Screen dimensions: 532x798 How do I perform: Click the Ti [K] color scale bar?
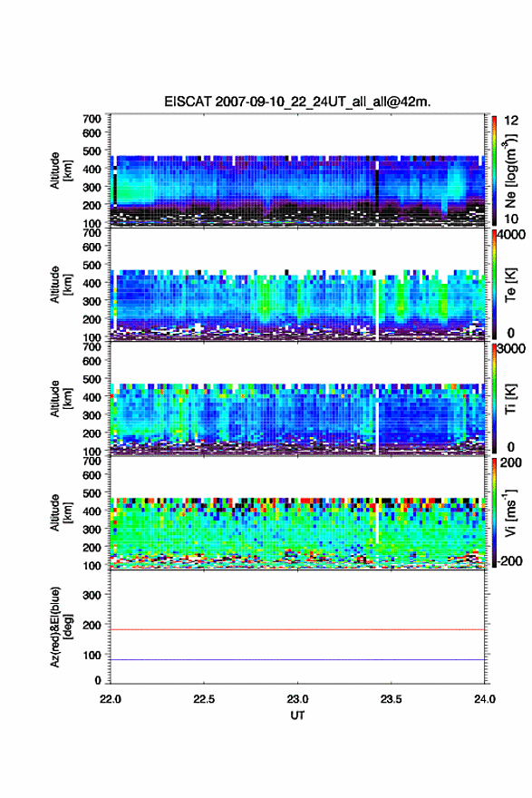[x=494, y=398]
